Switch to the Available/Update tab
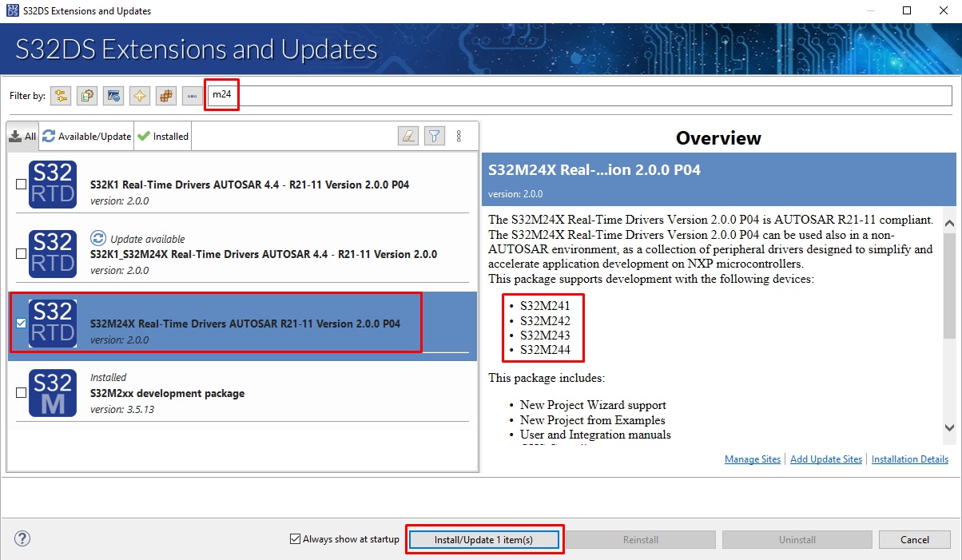The width and height of the screenshot is (962, 560). point(87,137)
